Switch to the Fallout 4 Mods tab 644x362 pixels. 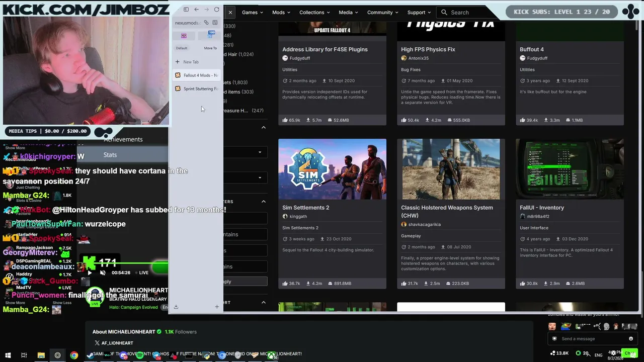click(x=197, y=75)
